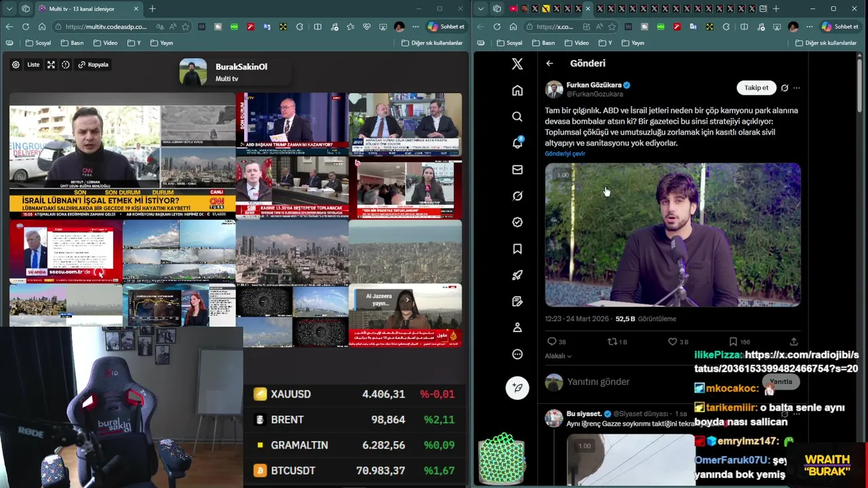The width and height of the screenshot is (868, 488).
Task: Click Takip et follow button
Action: (x=756, y=87)
